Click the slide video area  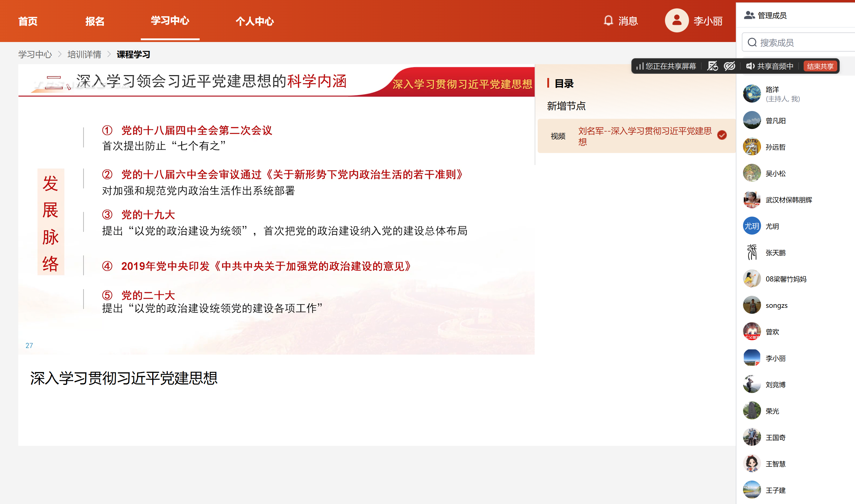[x=276, y=209]
